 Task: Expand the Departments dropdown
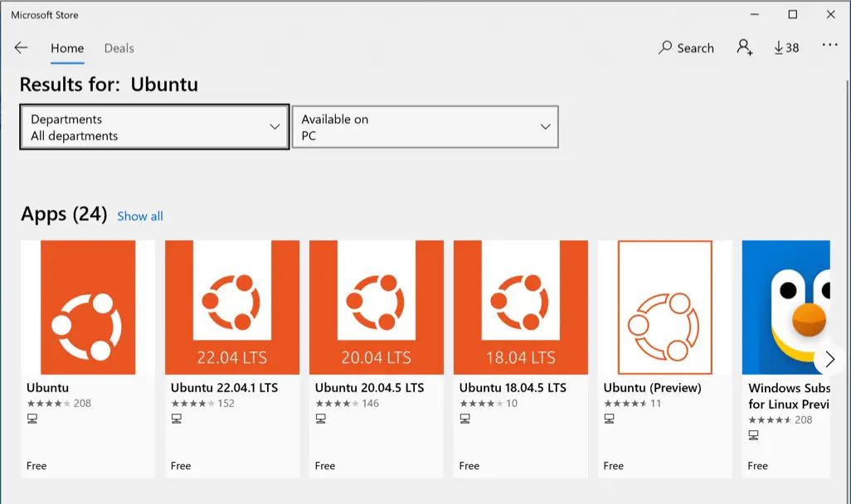[x=154, y=127]
